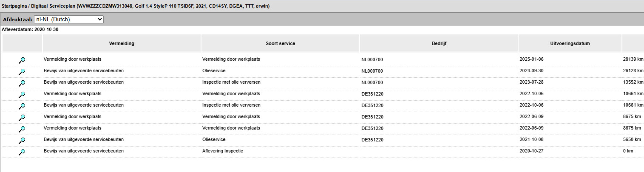Click the 2025-01-06 date cell
Image resolution: width=644 pixels, height=172 pixels.
(531, 59)
